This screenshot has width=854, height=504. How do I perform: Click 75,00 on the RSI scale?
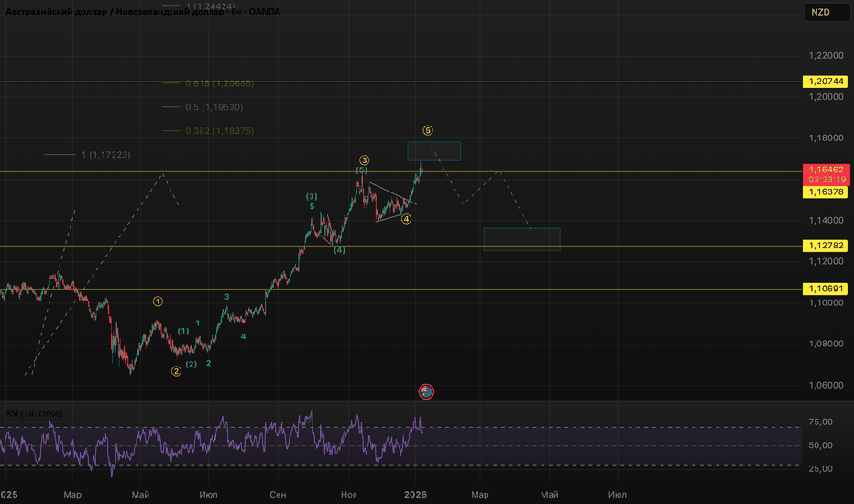[820, 422]
